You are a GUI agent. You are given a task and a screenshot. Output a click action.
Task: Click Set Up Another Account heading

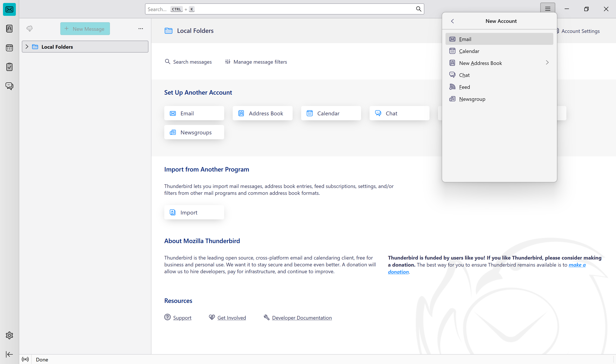pos(198,92)
